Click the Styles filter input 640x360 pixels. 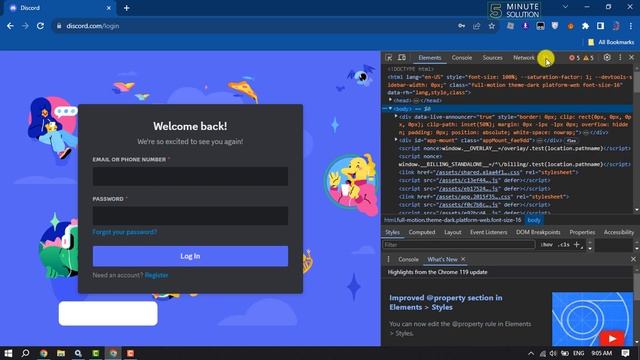click(458, 244)
